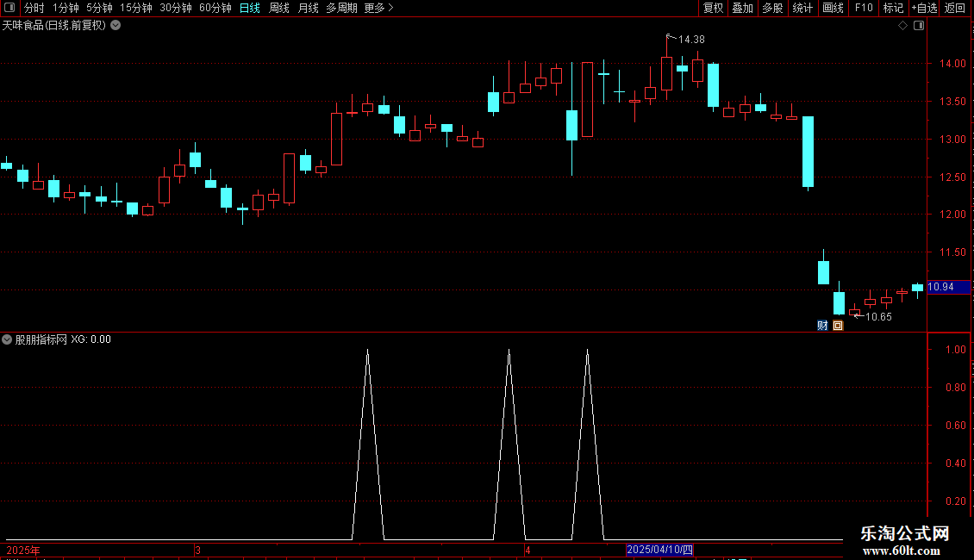Click 叠加 overlay button

pos(743,8)
